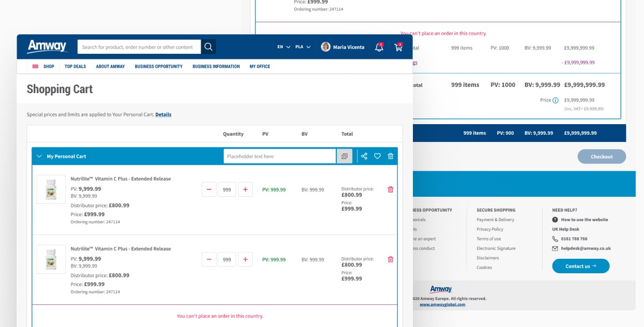The image size is (644, 327).
Task: Click the Details link about special prices
Action: (163, 115)
